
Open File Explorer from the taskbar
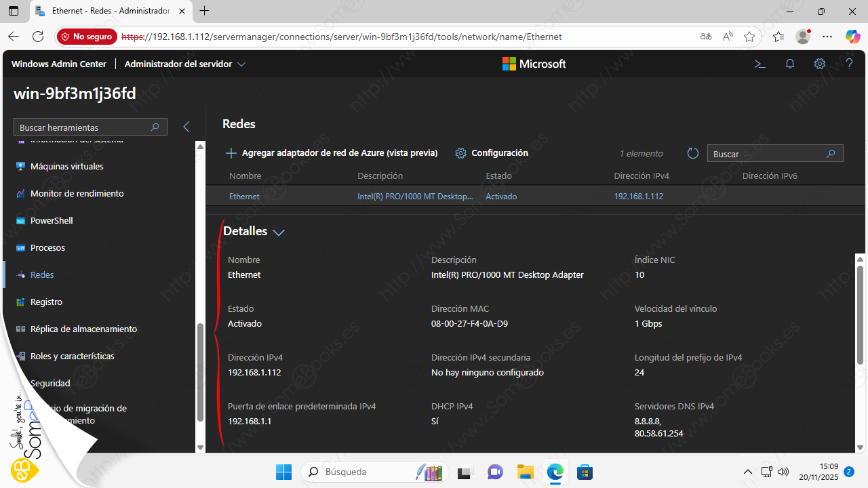pyautogui.click(x=524, y=472)
